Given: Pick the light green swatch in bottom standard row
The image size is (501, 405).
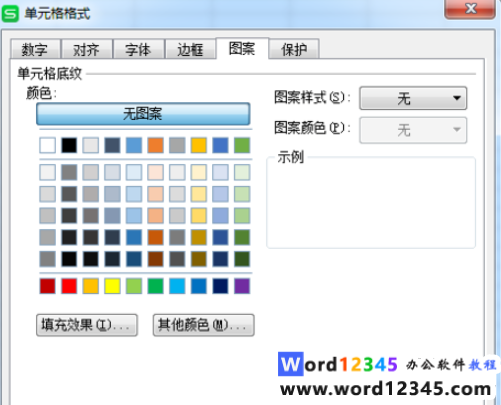Looking at the screenshot, I should [x=134, y=286].
